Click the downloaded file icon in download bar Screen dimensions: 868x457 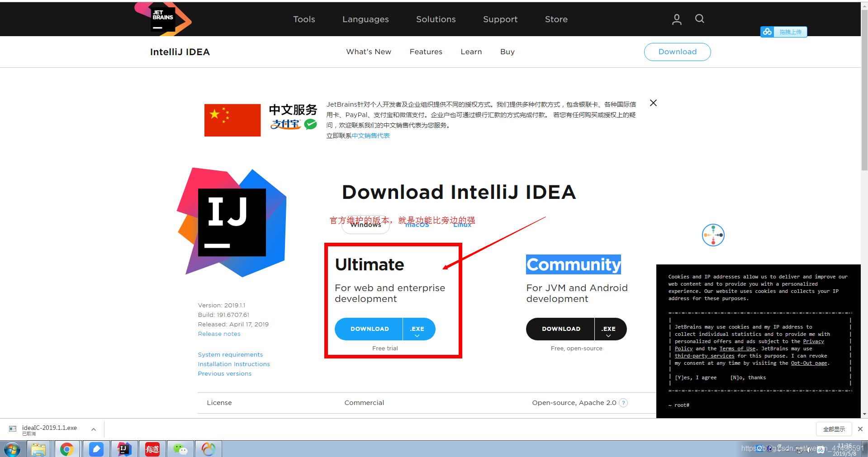[x=13, y=429]
